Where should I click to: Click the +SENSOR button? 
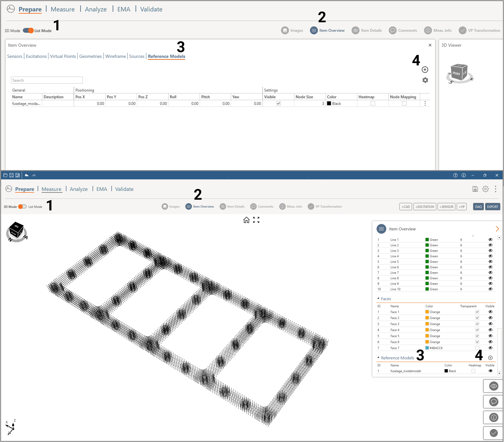(x=446, y=207)
